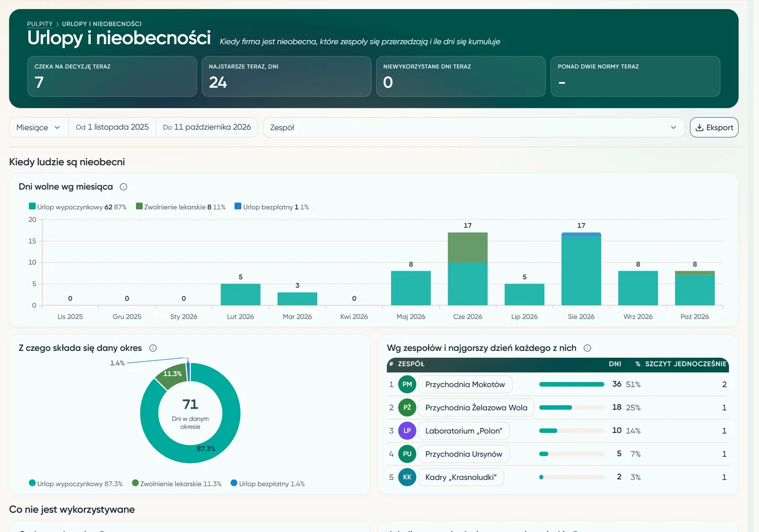
Task: Click the Wrz 2026 bar in chart
Action: pos(638,289)
